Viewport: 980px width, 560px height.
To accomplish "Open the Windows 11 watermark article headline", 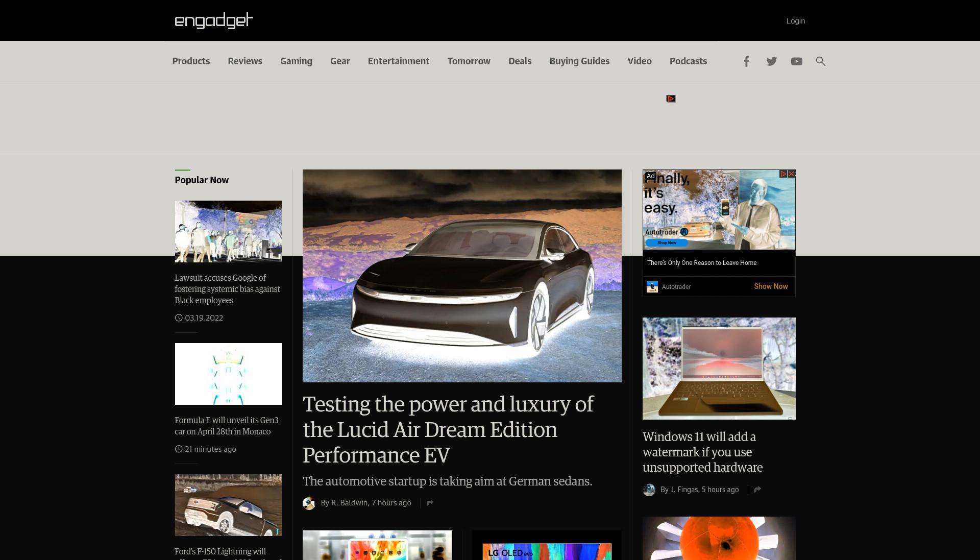I will pyautogui.click(x=703, y=452).
